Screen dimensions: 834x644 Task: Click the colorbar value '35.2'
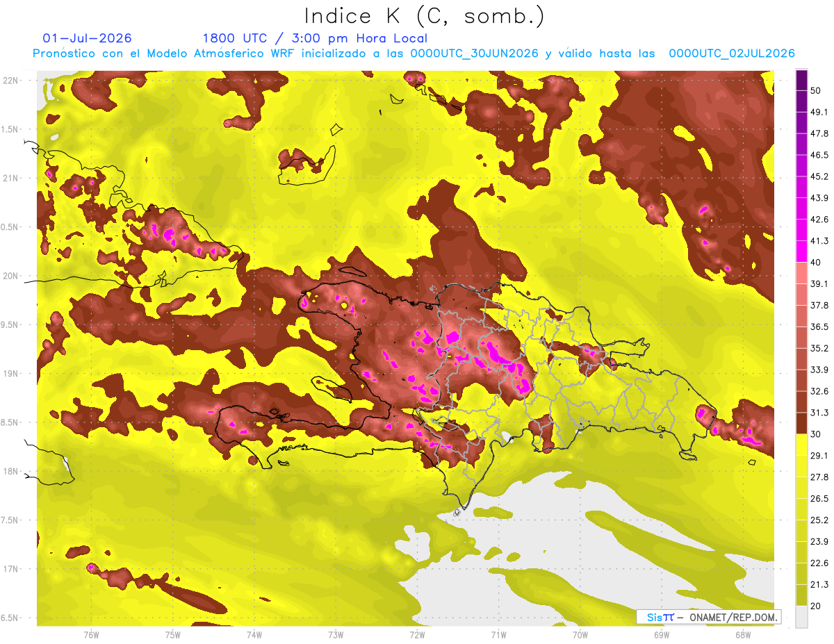[819, 348]
